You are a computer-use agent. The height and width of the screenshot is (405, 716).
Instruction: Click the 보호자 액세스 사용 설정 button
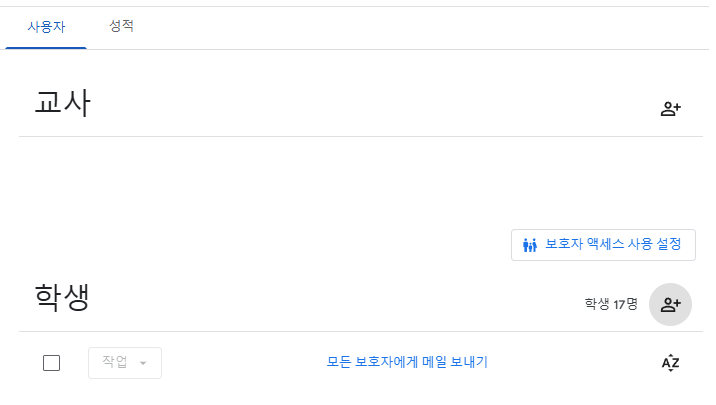tap(603, 245)
